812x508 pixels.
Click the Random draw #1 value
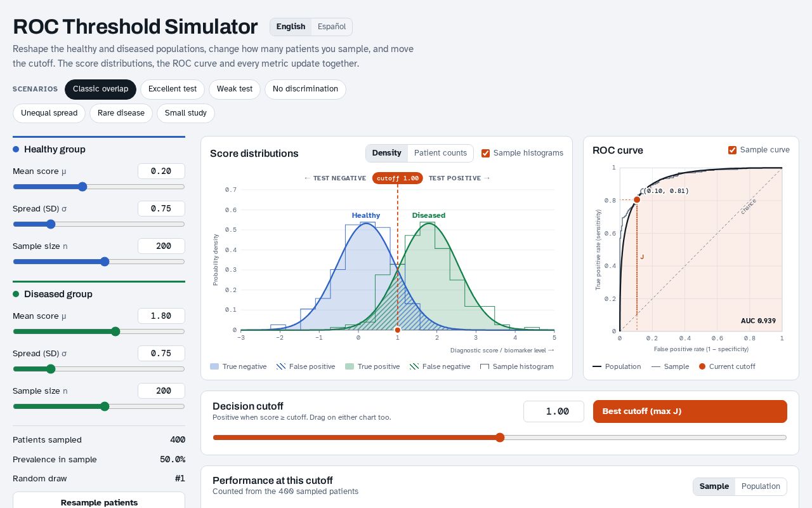tap(180, 478)
